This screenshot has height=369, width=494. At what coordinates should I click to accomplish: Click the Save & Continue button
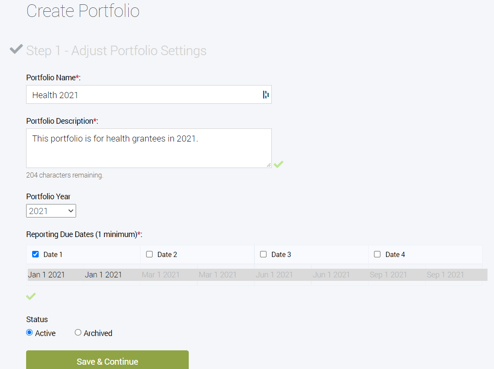coord(107,360)
